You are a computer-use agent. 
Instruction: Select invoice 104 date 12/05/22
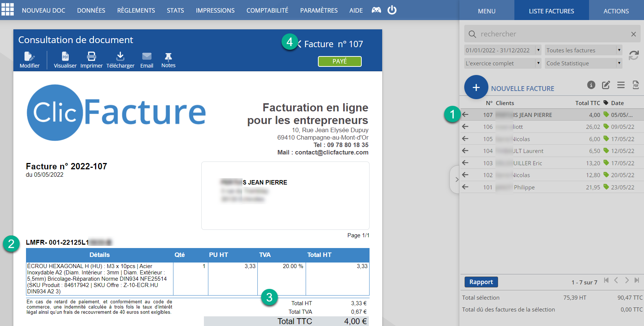coord(623,151)
